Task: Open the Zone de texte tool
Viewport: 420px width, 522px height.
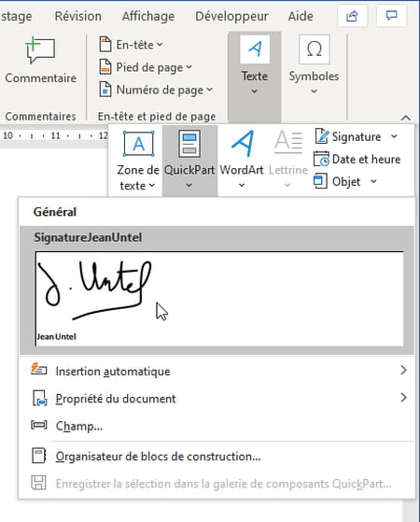Action: 138,161
